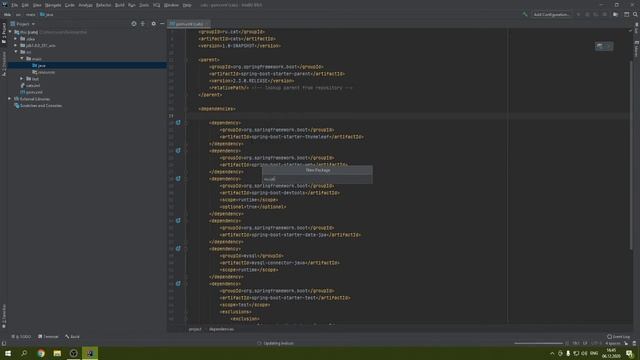Click the floating Maven reload widget
This screenshot has width=640, height=360.
pyautogui.click(x=604, y=46)
